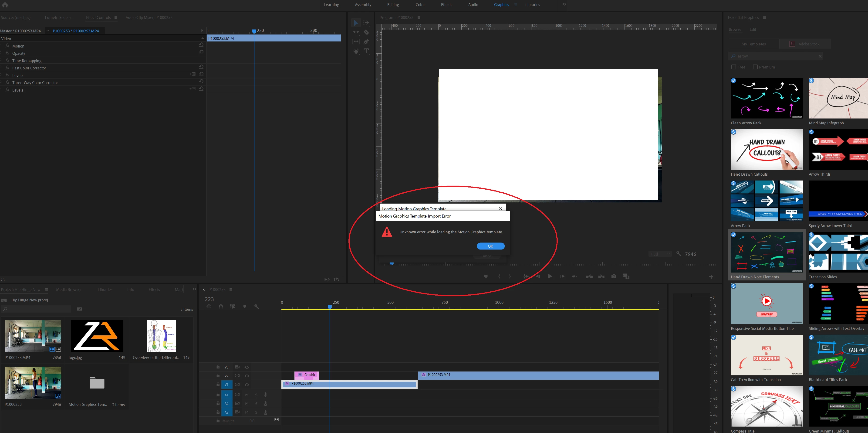Enable the Free filter checkbox

click(733, 67)
